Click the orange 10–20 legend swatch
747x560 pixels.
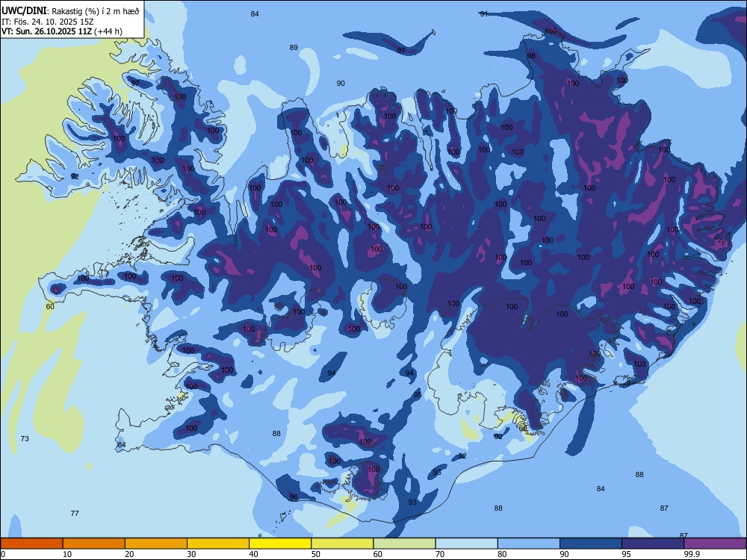(x=94, y=544)
